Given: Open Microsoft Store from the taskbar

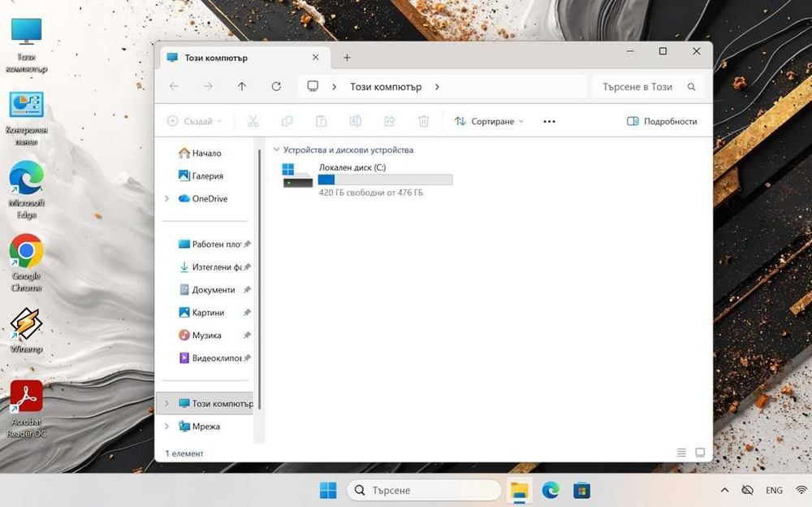Looking at the screenshot, I should click(581, 490).
